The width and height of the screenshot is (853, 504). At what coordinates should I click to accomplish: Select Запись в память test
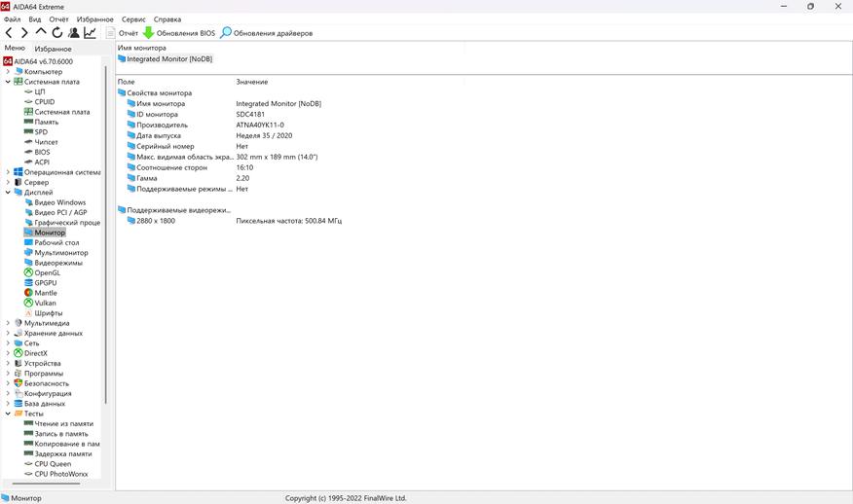pyautogui.click(x=56, y=433)
